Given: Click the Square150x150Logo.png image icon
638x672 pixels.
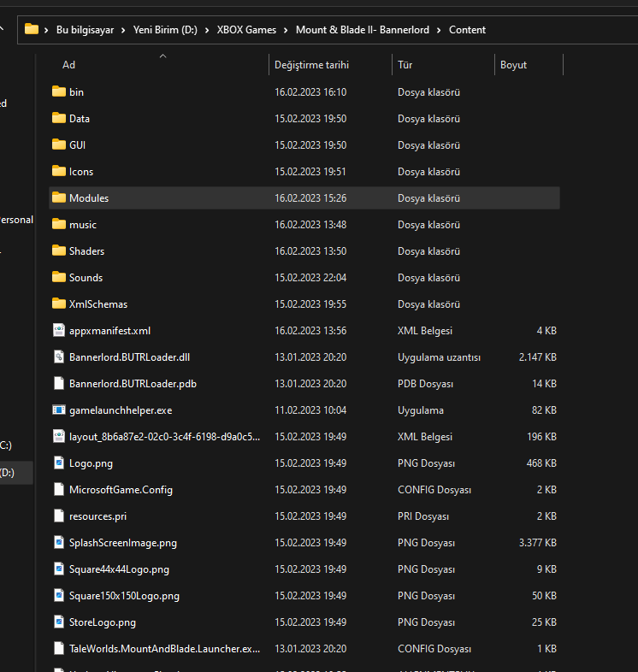Looking at the screenshot, I should pos(59,596).
